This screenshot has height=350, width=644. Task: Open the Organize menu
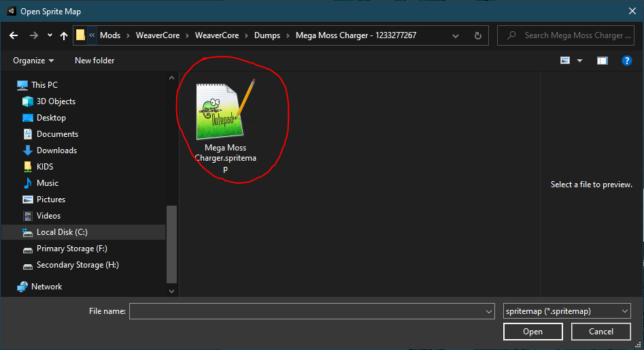(33, 61)
